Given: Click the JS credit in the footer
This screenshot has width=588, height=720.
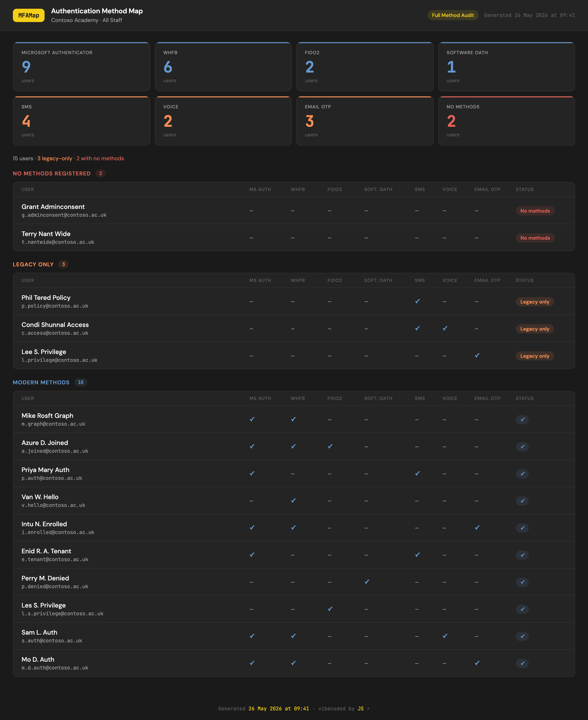Looking at the screenshot, I should pos(360,709).
